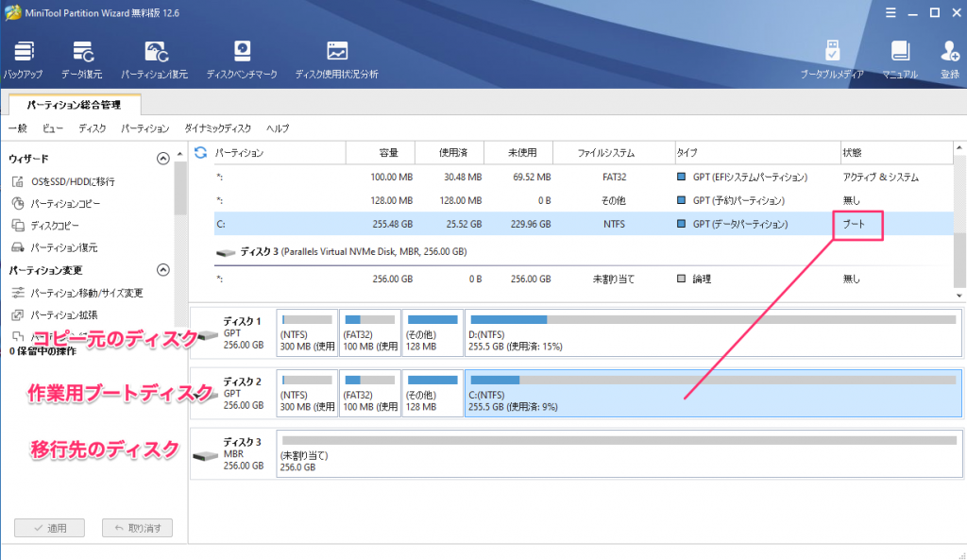
Task: Click the 登録 register icon
Action: 950,59
